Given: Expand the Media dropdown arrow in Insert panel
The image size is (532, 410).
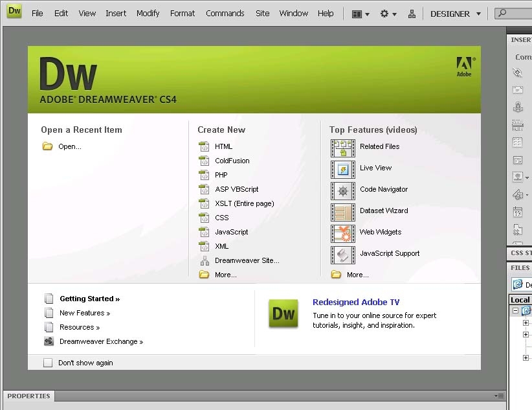Looking at the screenshot, I should 527,195.
